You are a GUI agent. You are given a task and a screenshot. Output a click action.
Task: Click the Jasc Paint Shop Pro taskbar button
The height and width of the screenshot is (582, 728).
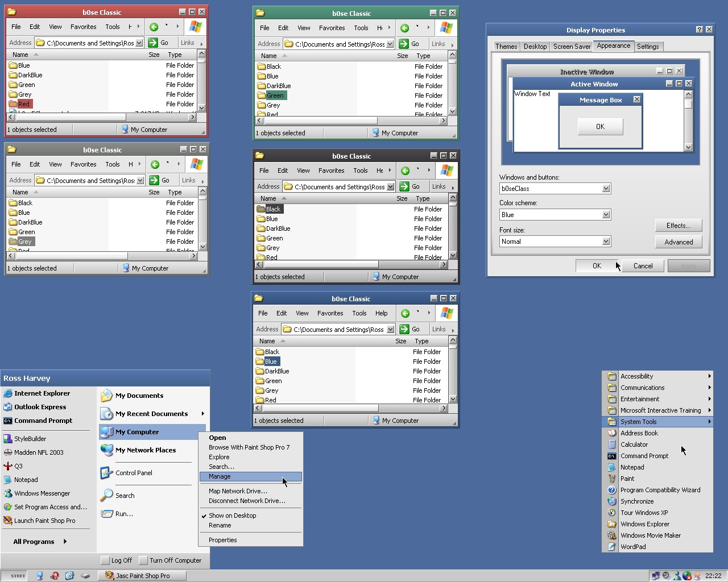[143, 576]
